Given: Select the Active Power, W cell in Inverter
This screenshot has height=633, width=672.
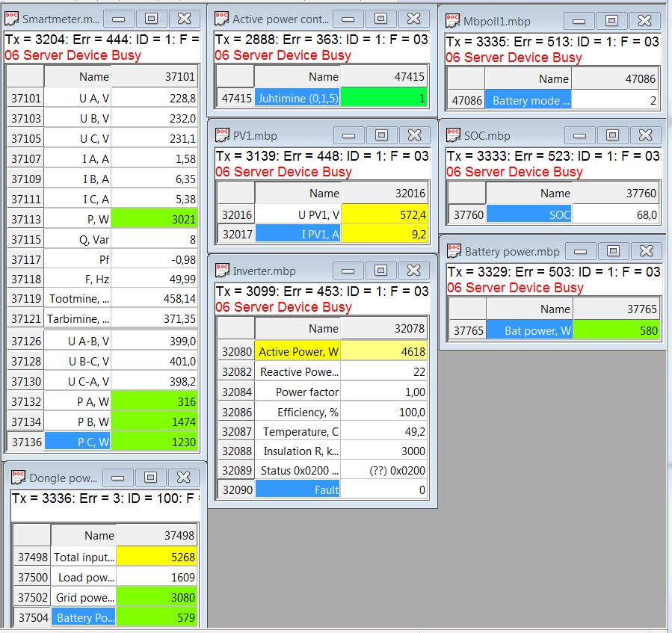Looking at the screenshot, I should pos(298,351).
